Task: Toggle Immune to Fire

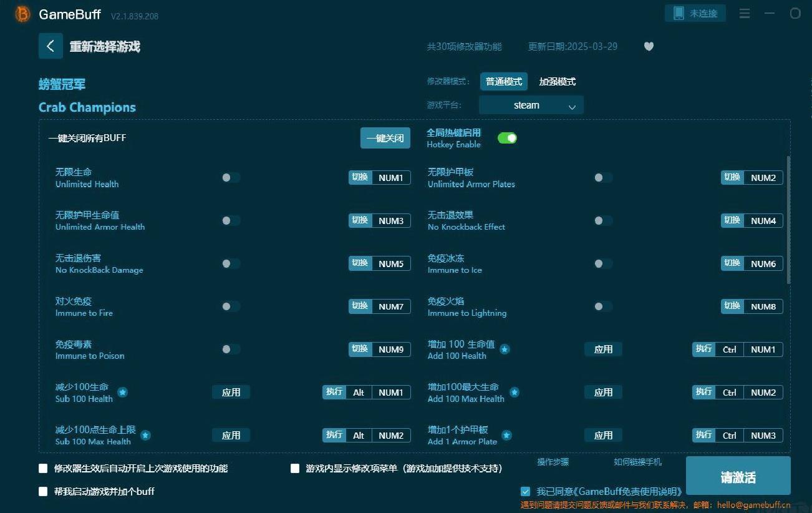Action: click(x=231, y=306)
